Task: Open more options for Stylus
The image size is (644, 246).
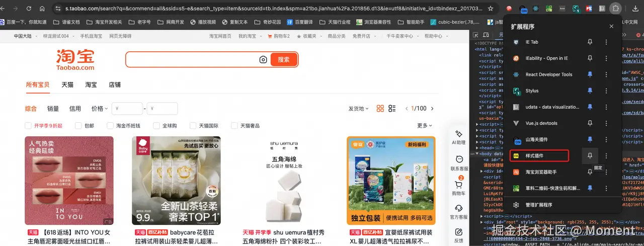Action: pyautogui.click(x=606, y=91)
